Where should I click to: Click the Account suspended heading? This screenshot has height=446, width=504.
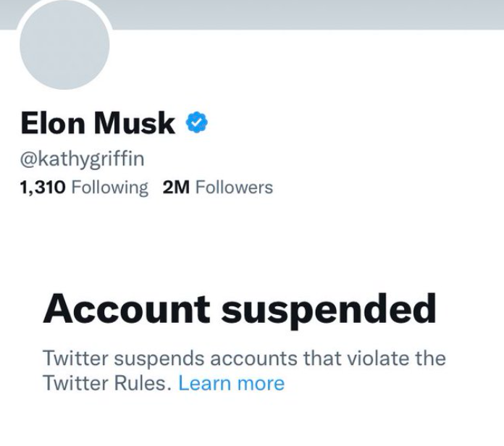240,310
